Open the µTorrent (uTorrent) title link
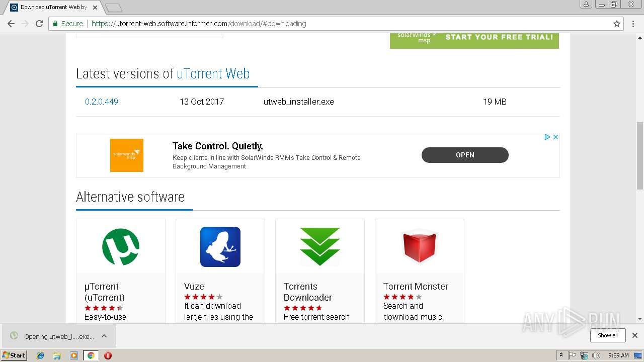 105,292
